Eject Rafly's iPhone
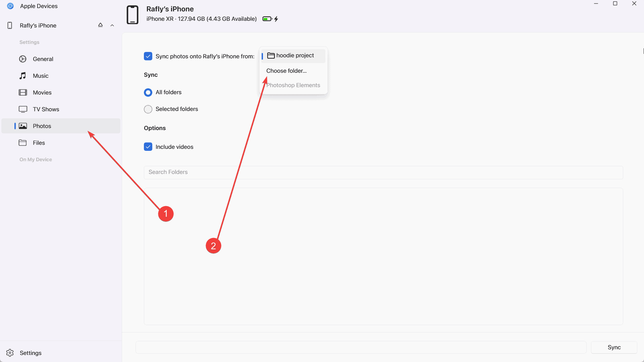644x362 pixels. [x=100, y=25]
